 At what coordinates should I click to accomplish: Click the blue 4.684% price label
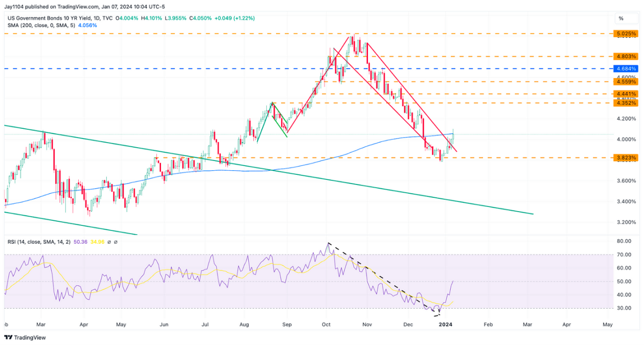point(626,68)
